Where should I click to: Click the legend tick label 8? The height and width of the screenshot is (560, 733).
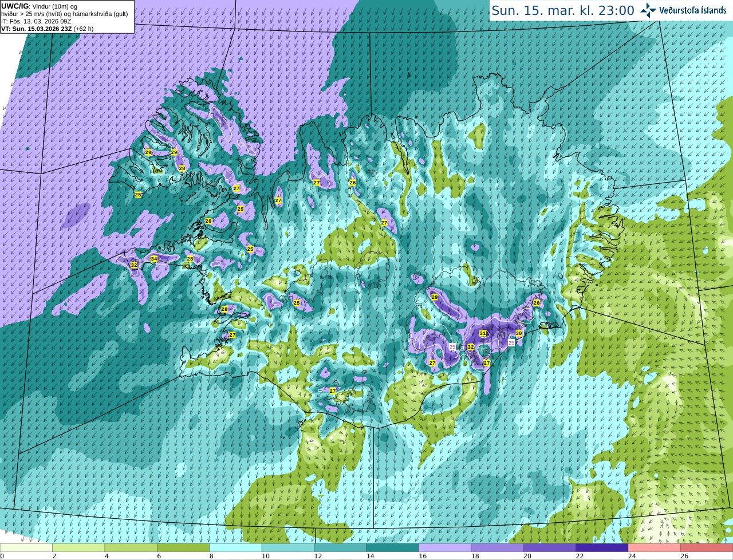click(x=211, y=556)
